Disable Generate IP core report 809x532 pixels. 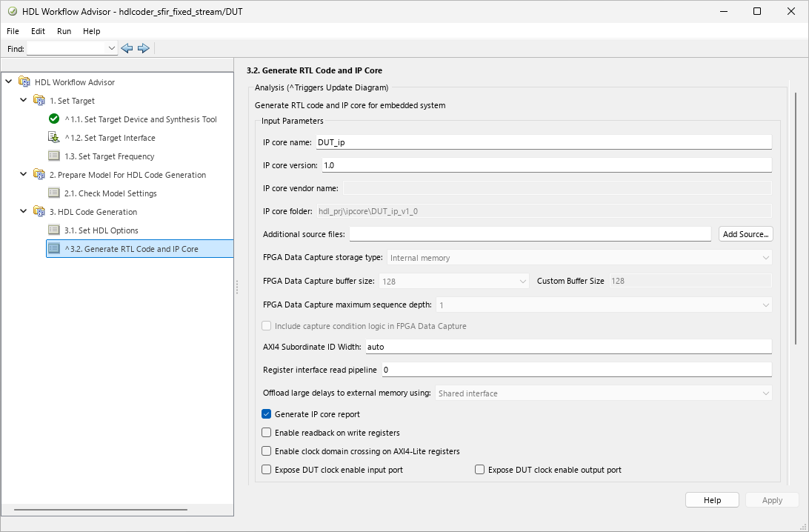coord(266,414)
